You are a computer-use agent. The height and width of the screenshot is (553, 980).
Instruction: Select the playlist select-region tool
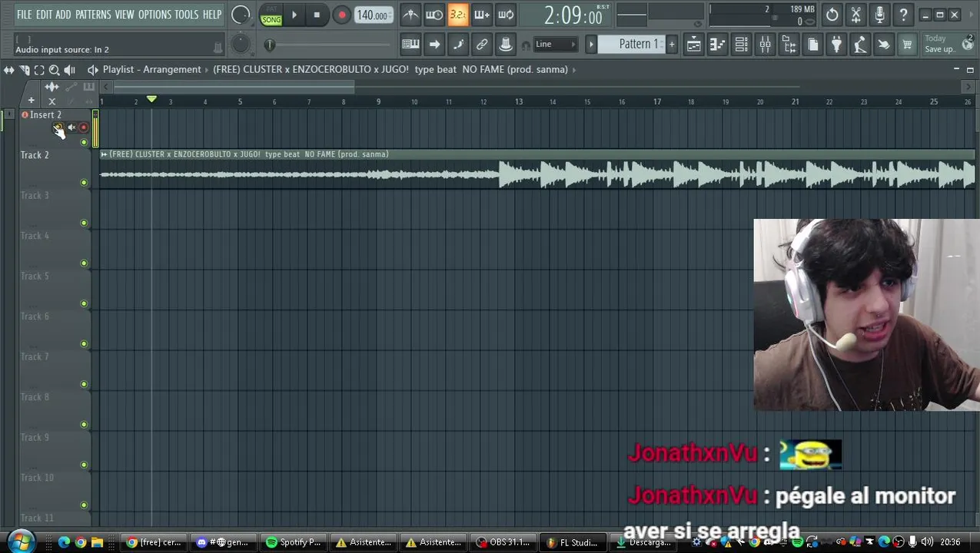[39, 70]
